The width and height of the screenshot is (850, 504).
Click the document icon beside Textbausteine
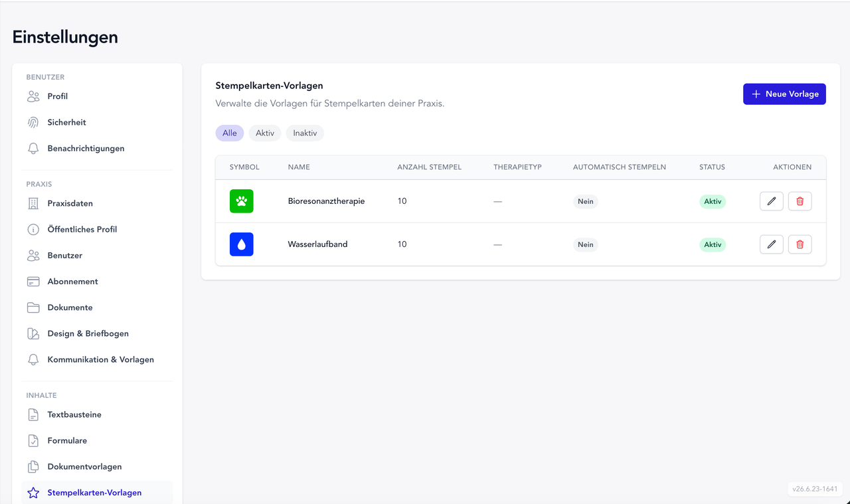33,414
